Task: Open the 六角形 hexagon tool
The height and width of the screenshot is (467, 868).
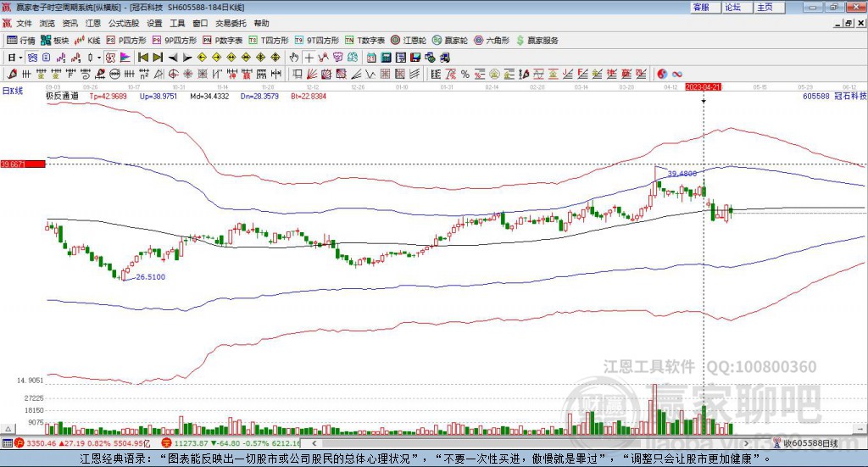Action: pos(492,41)
